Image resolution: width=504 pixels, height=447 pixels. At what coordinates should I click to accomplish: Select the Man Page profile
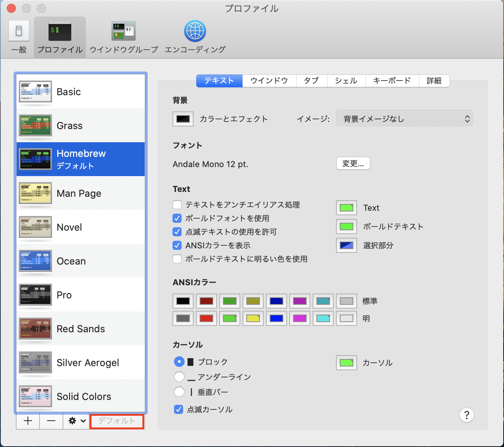coord(81,193)
